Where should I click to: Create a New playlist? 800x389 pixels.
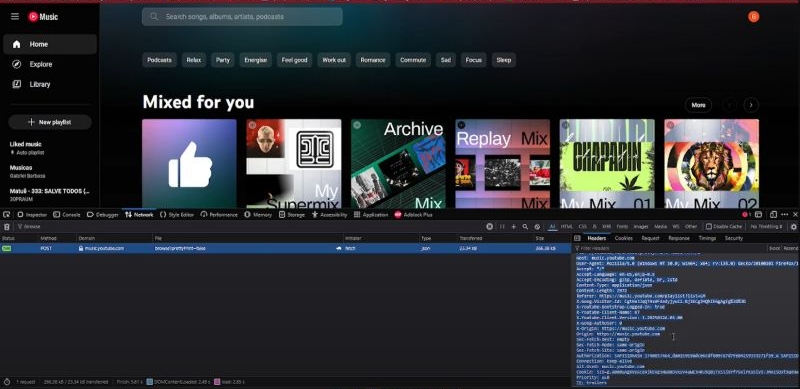pos(49,122)
